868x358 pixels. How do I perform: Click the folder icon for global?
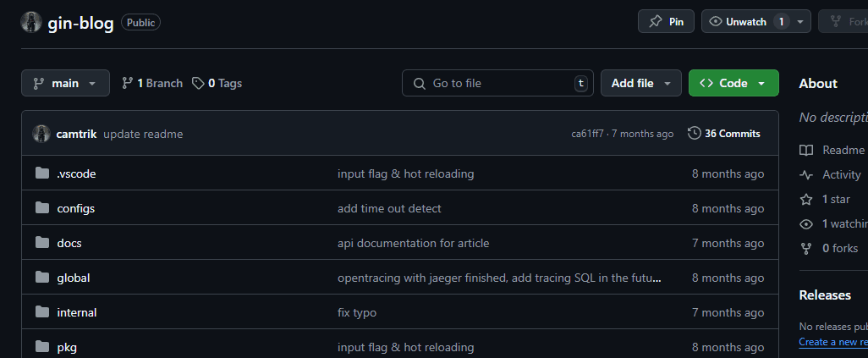tap(42, 278)
